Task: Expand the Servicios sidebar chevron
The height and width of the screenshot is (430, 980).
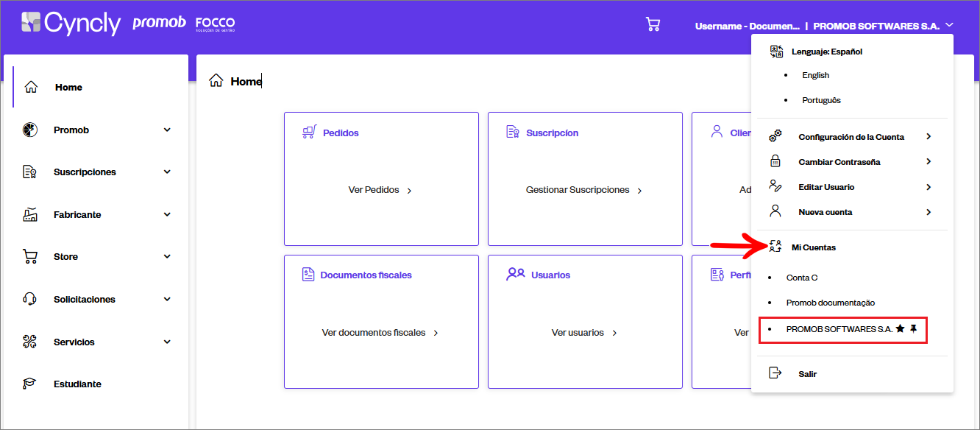Action: tap(167, 342)
